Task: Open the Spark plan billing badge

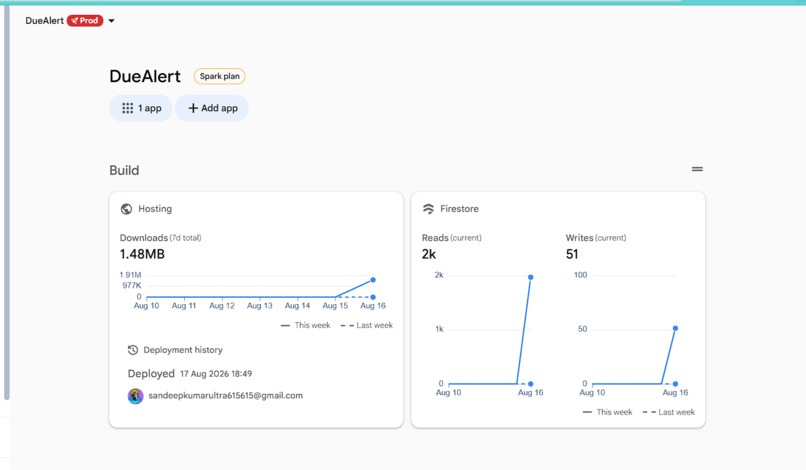Action: point(219,76)
